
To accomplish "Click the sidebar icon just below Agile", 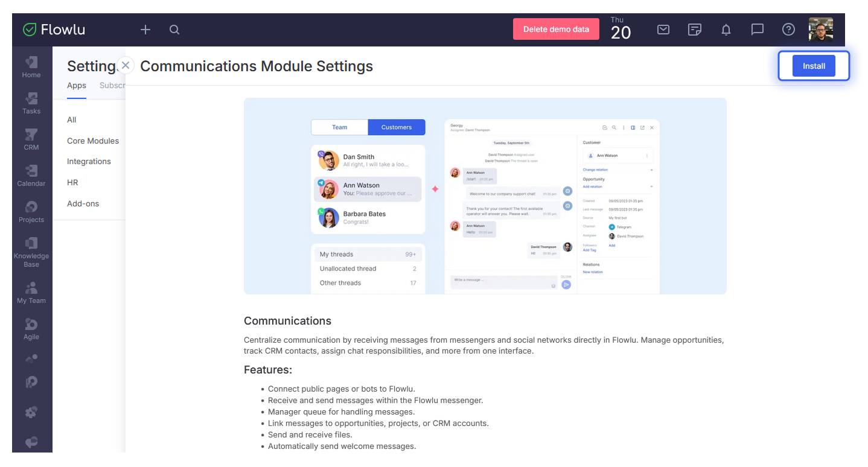I will pyautogui.click(x=31, y=358).
